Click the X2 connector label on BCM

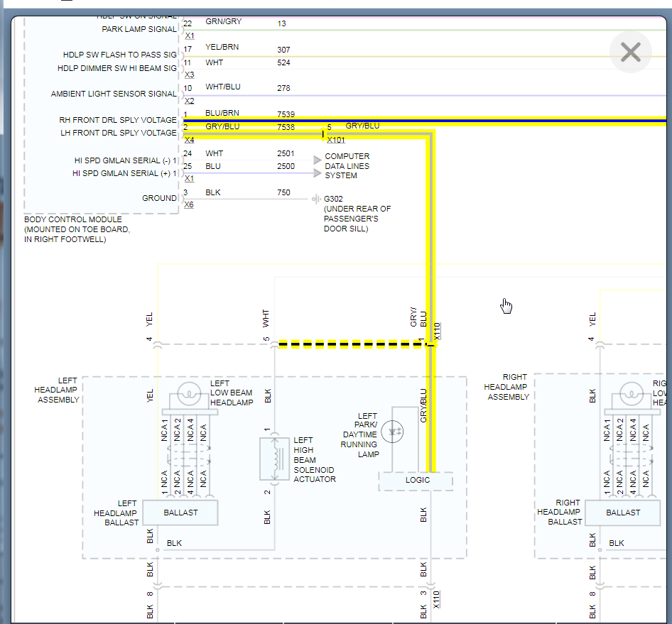(189, 101)
